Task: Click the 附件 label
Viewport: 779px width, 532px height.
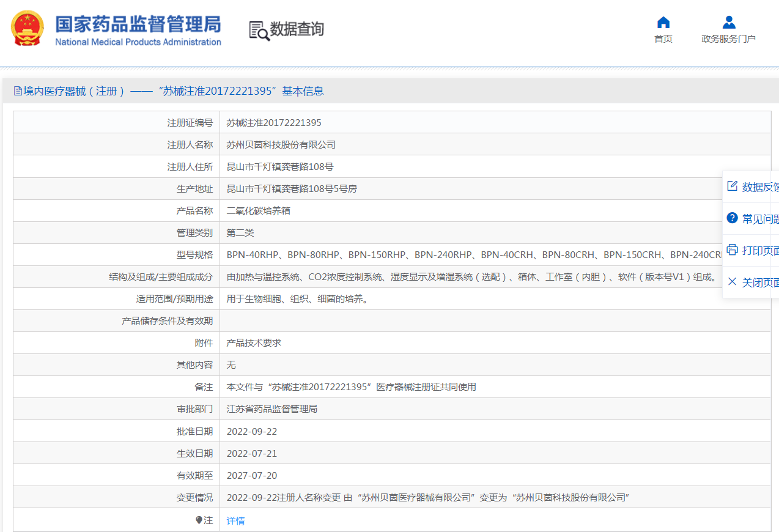Action: (x=204, y=343)
